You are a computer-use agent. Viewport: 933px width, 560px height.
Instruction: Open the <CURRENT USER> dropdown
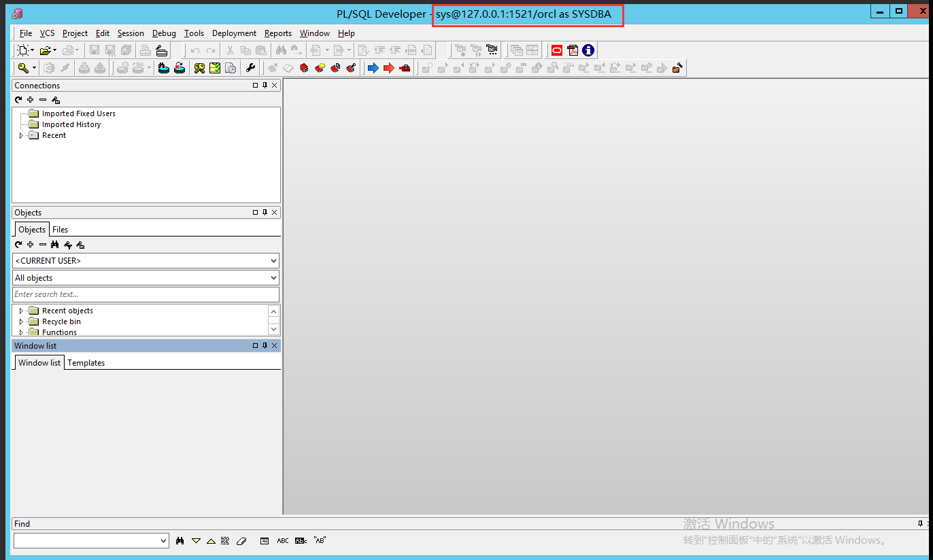click(273, 261)
